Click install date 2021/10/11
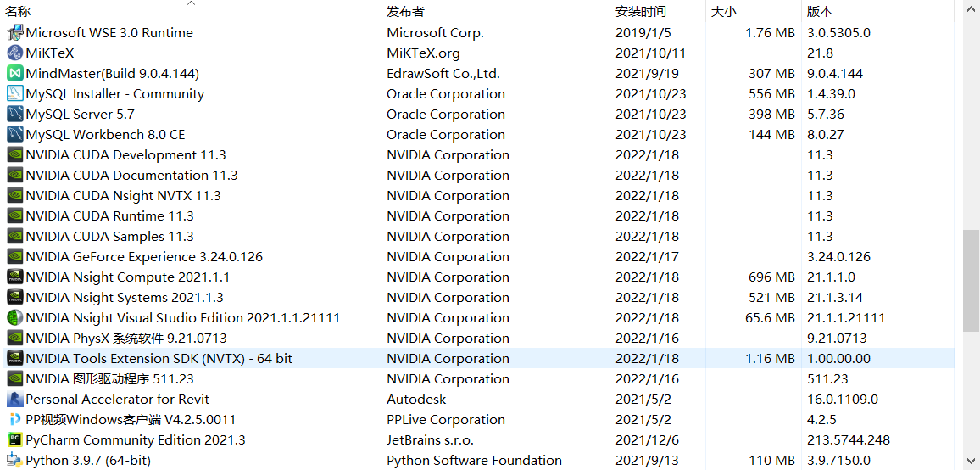The image size is (980, 470). 650,53
